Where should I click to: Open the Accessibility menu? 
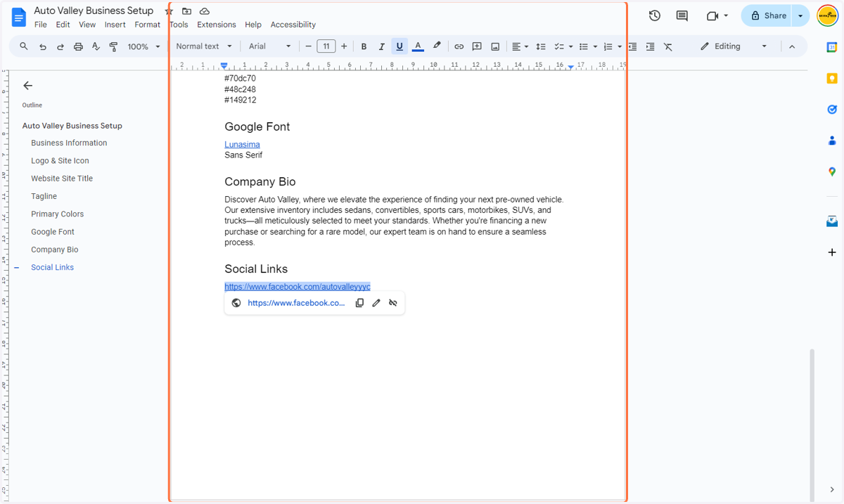coord(293,25)
